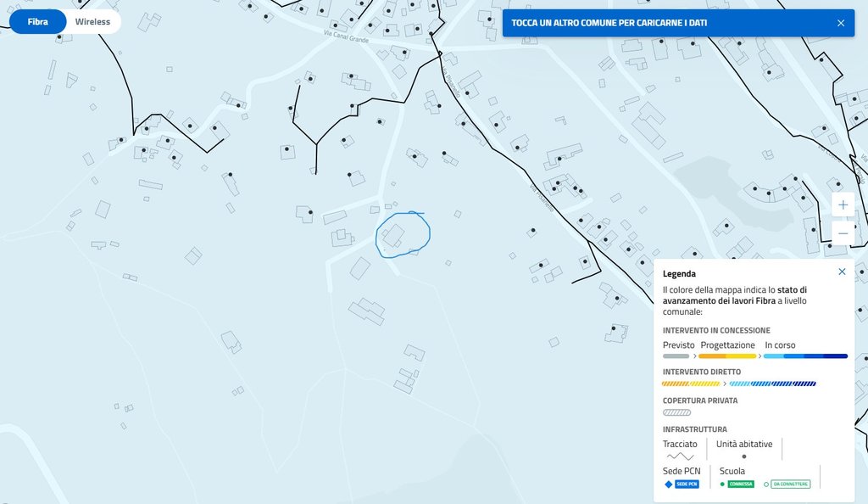Zoom in with the plus button
Image resolution: width=868 pixels, height=504 pixels.
click(843, 205)
